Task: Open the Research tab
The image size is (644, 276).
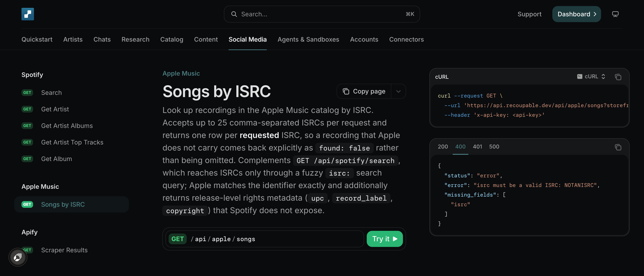Action: tap(136, 39)
